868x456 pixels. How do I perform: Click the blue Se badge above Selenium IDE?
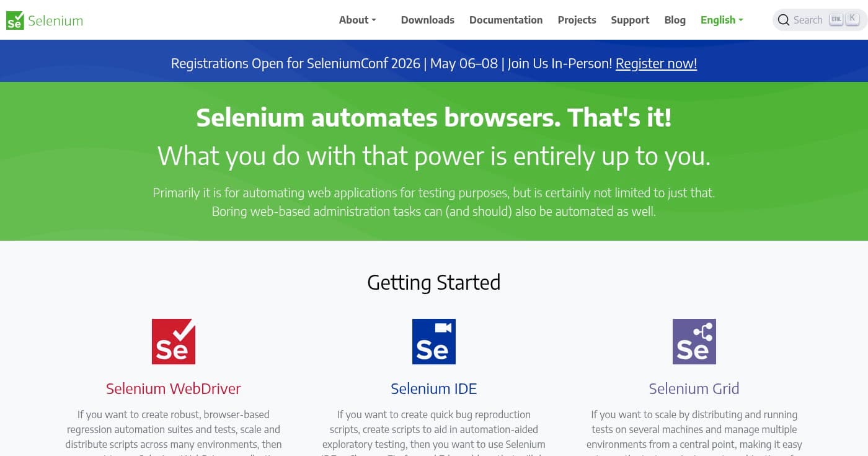click(433, 341)
